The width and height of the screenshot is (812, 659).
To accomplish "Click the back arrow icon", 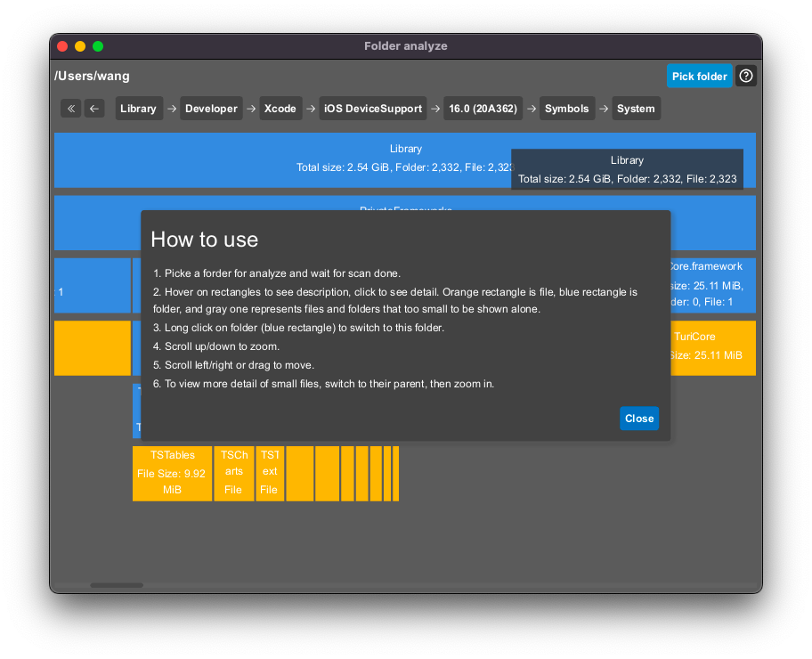I will [x=94, y=109].
